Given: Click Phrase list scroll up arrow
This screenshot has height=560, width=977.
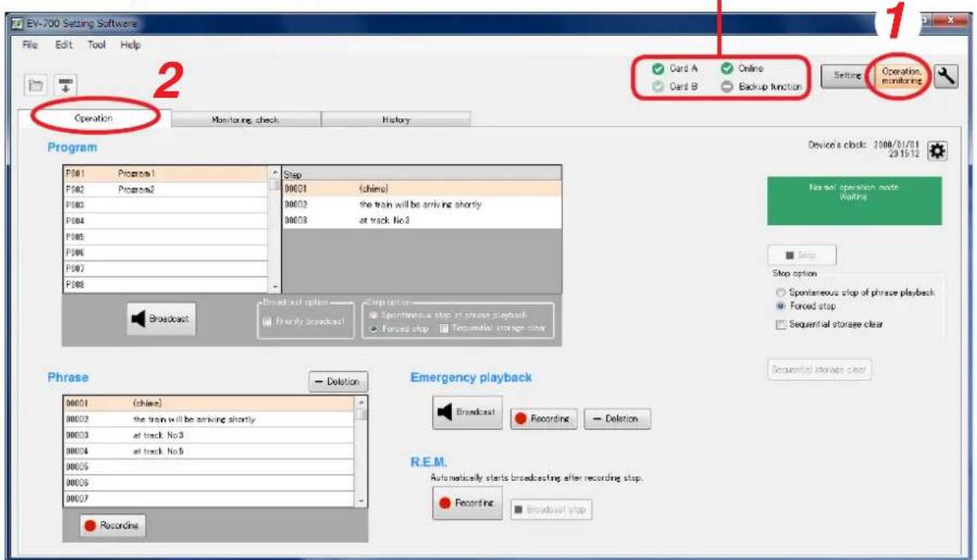Looking at the screenshot, I should (361, 403).
